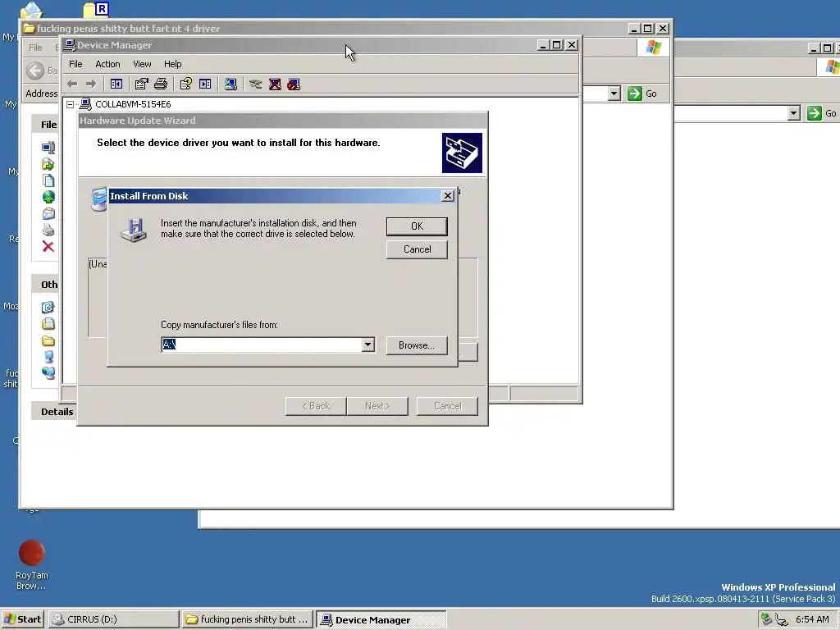Open the Explorer window Address bar dropdown
Screen dimensions: 840x630
pyautogui.click(x=614, y=94)
